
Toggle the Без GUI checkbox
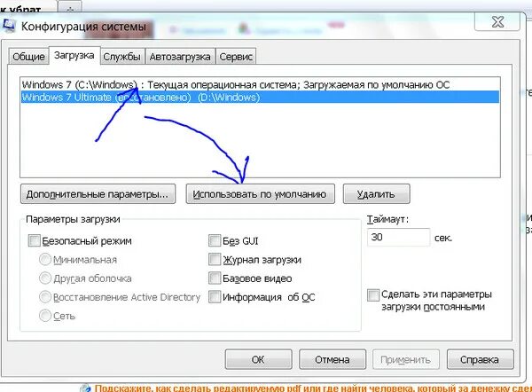[215, 240]
